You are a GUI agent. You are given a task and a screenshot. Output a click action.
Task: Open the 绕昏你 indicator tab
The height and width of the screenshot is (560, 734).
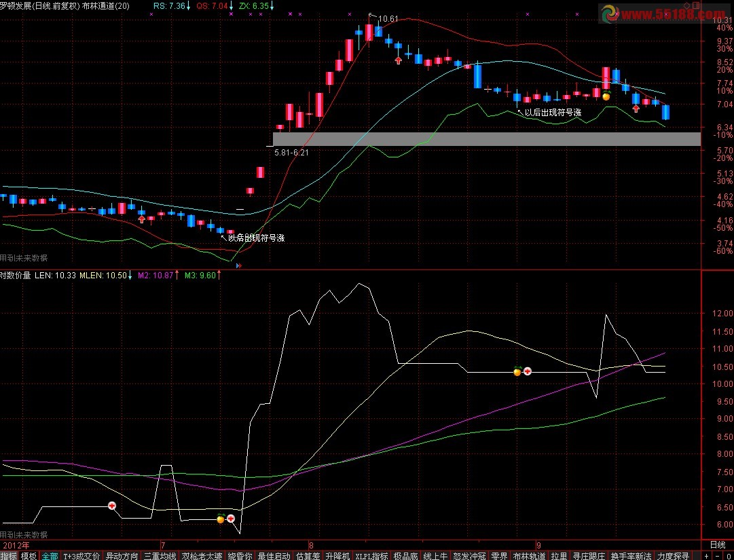[x=240, y=556]
